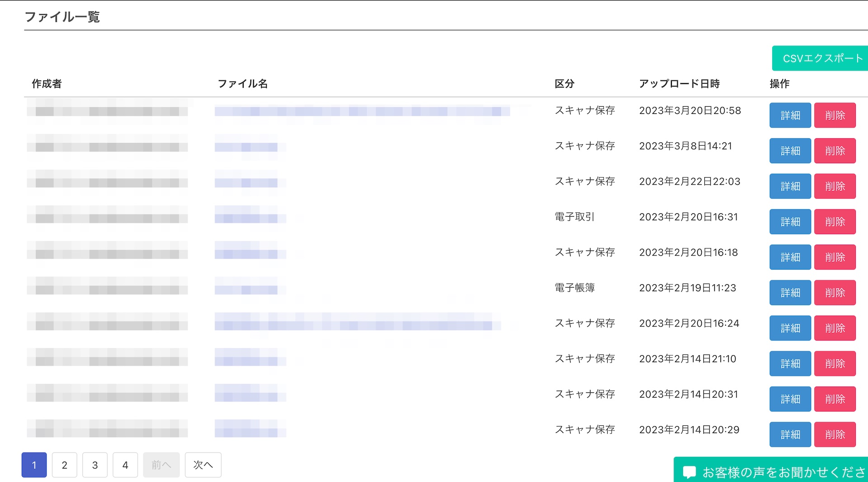
Task: Open 詳細 for the 2023年2月14日20:29 row
Action: pos(790,435)
